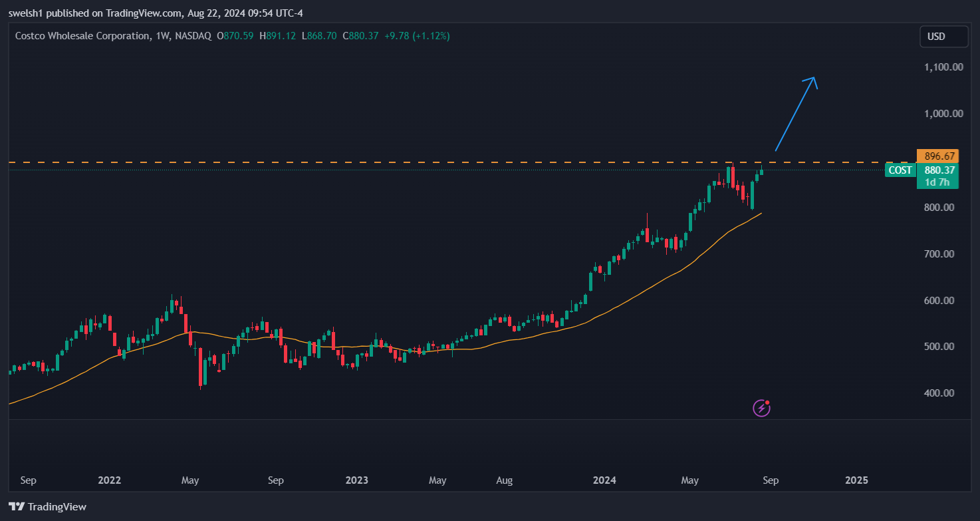Image resolution: width=980 pixels, height=521 pixels.
Task: Click the 1,100.00 price axis label
Action: [943, 67]
